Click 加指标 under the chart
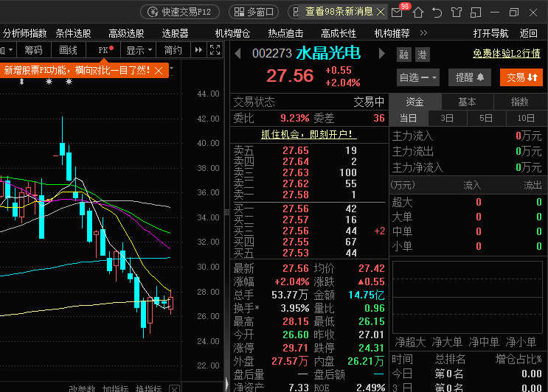 click(115, 388)
